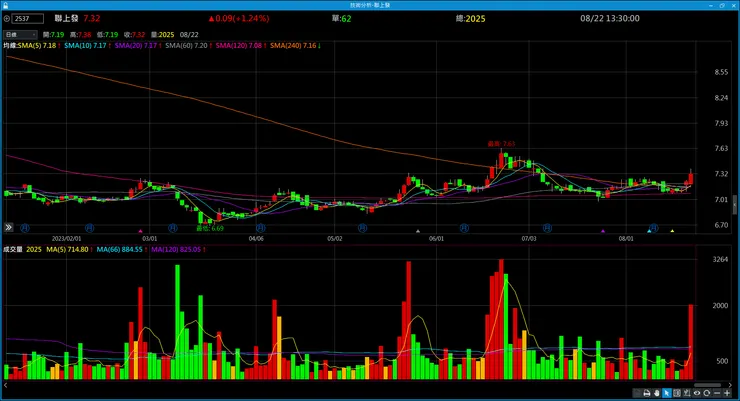Click the 2023/02/01 date axis label
Image resolution: width=740 pixels, height=401 pixels.
[x=67, y=239]
